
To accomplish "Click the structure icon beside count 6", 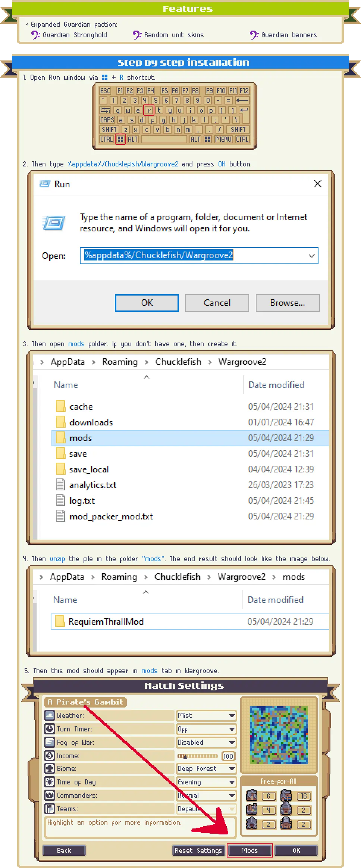I will [252, 795].
